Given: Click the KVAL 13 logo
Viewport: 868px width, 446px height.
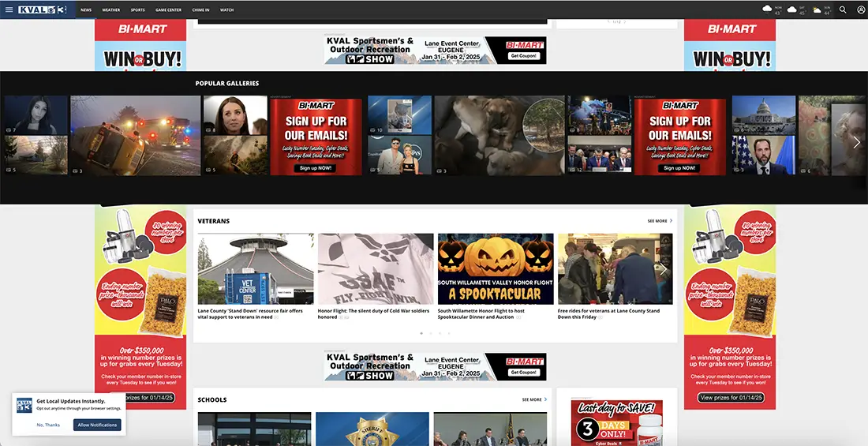Looking at the screenshot, I should pos(43,9).
